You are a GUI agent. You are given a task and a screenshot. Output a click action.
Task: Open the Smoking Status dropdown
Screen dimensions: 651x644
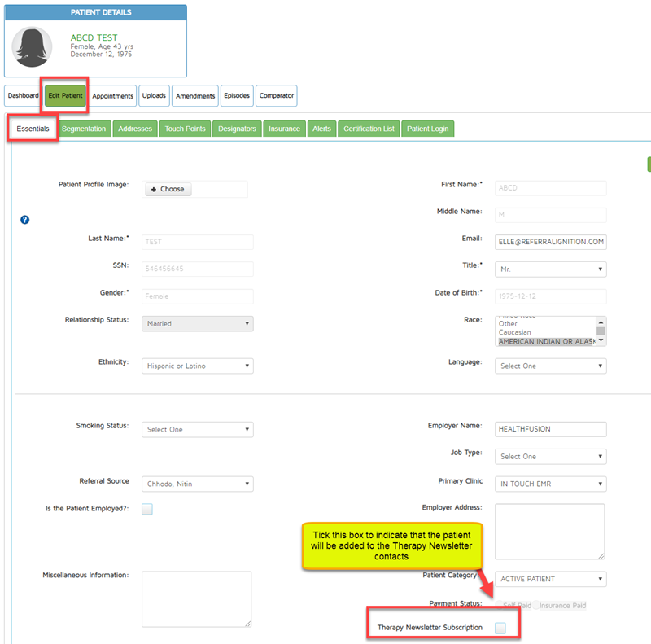tap(197, 430)
